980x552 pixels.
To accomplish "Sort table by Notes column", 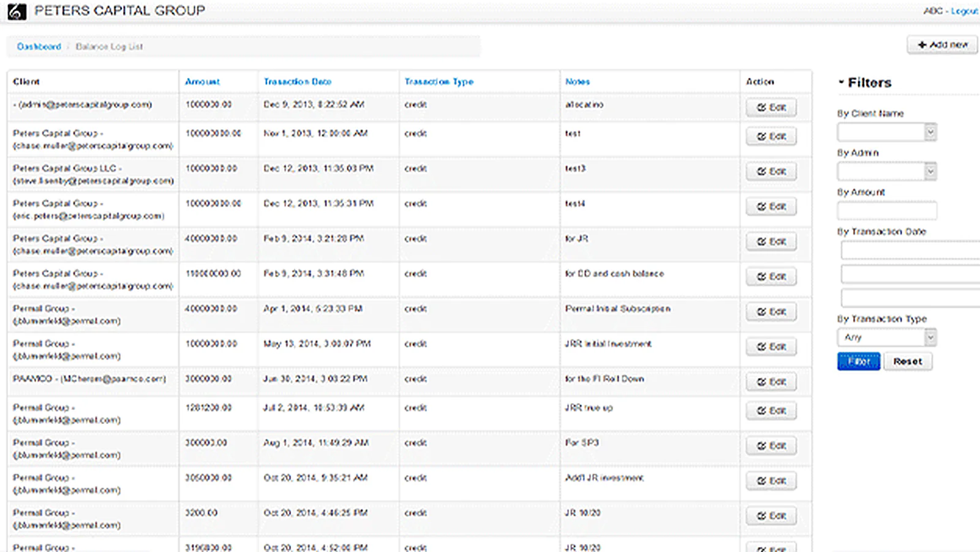I will [577, 81].
